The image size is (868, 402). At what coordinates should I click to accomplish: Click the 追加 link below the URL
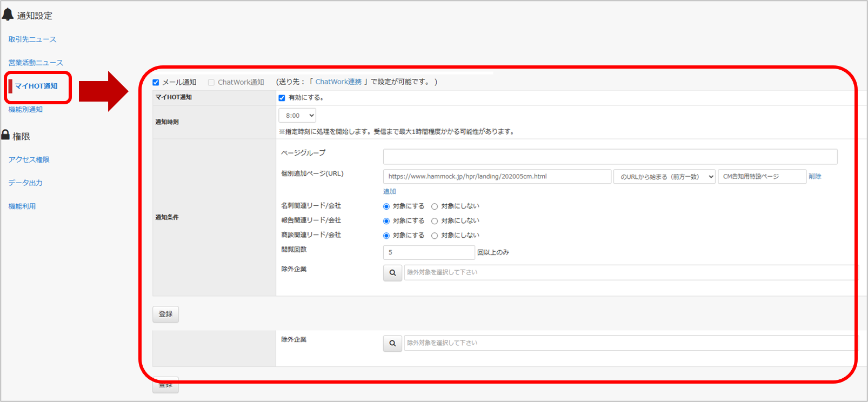[390, 191]
